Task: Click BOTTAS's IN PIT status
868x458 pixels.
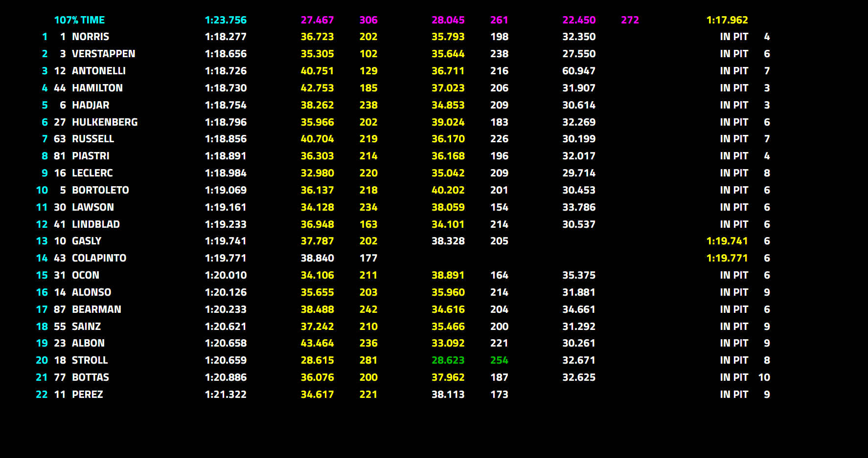Action: 734,377
